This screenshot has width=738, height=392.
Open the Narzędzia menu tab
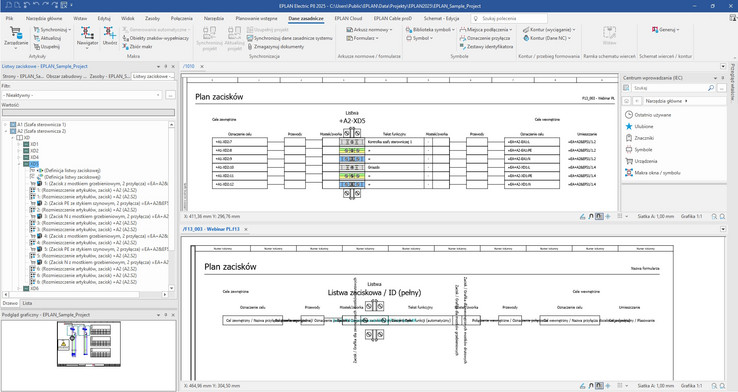coord(214,18)
